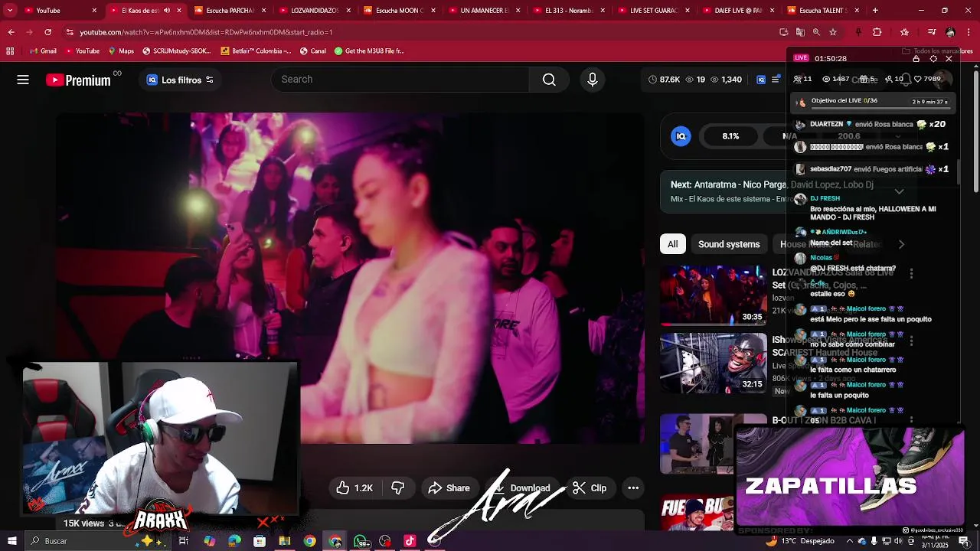Viewport: 980px width, 551px height.
Task: Expand the 'Next: Antaratma' playlist panel chevron
Action: click(x=900, y=191)
